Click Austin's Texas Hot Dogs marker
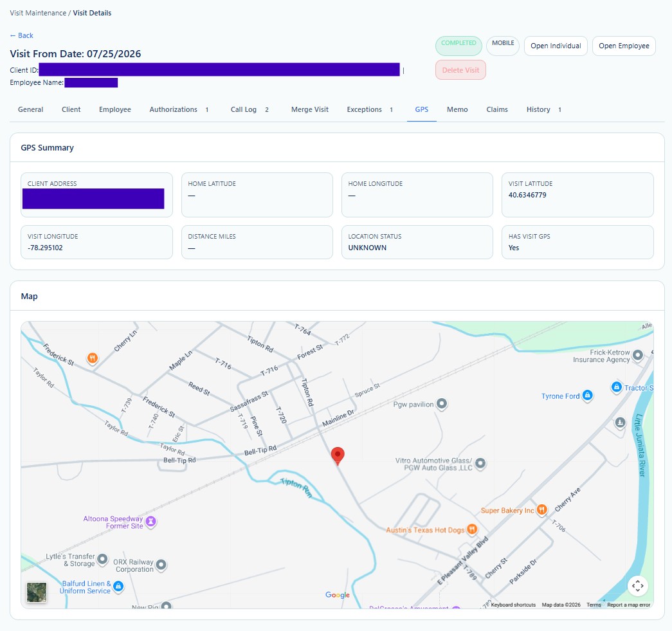The image size is (672, 631). (472, 529)
